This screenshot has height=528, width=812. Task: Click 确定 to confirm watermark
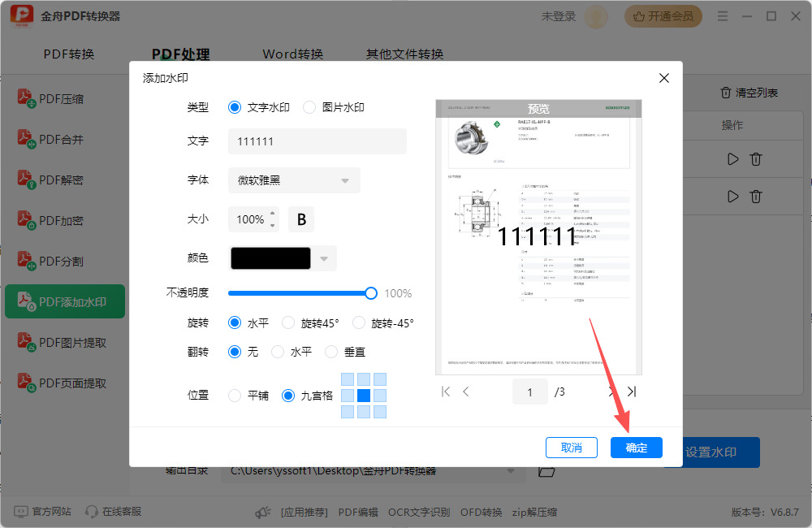637,448
